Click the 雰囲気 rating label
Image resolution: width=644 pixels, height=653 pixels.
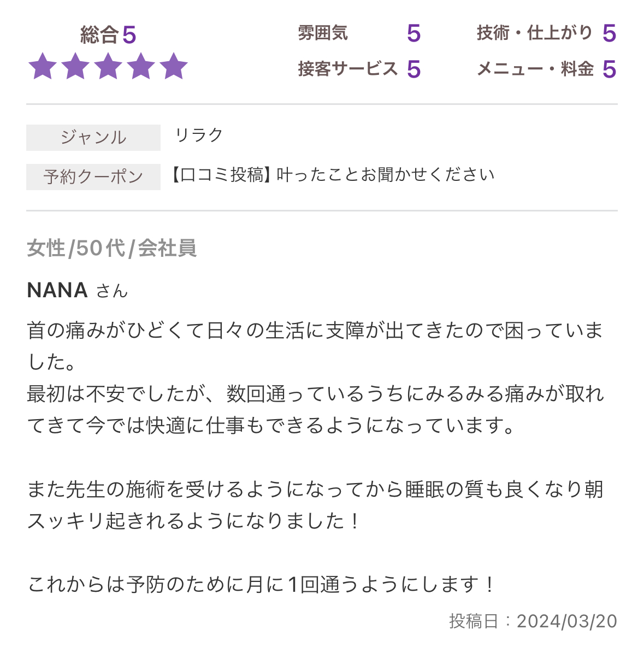point(323,33)
